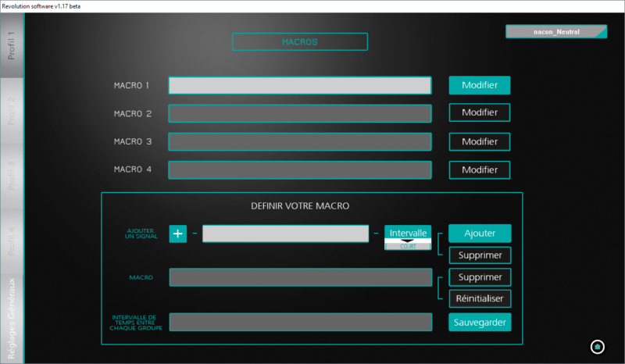Viewport: 625px width, 364px height.
Task: Focus the Macro 1 text field
Action: pyautogui.click(x=300, y=85)
